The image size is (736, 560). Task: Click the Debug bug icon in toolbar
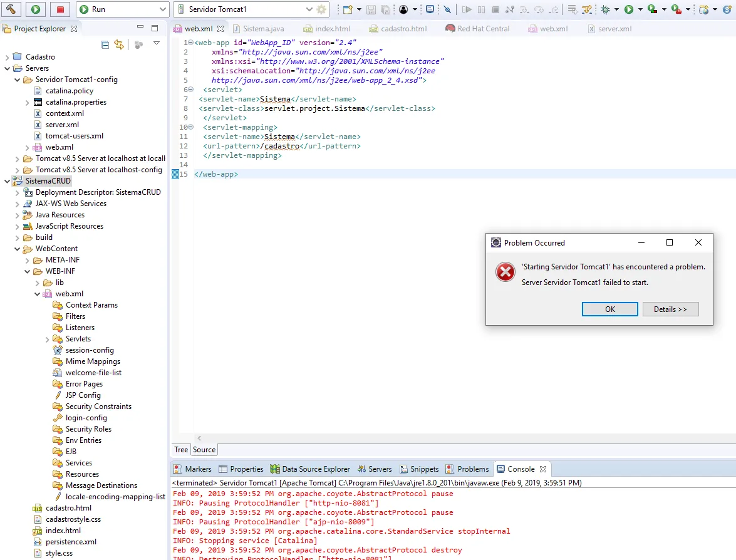[605, 9]
